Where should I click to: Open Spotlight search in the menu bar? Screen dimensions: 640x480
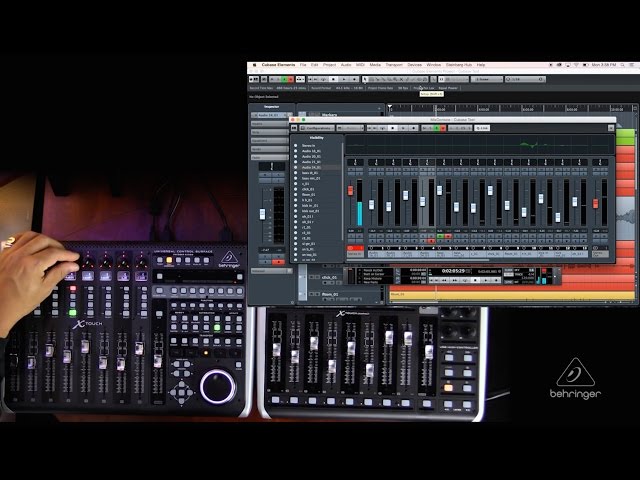623,65
